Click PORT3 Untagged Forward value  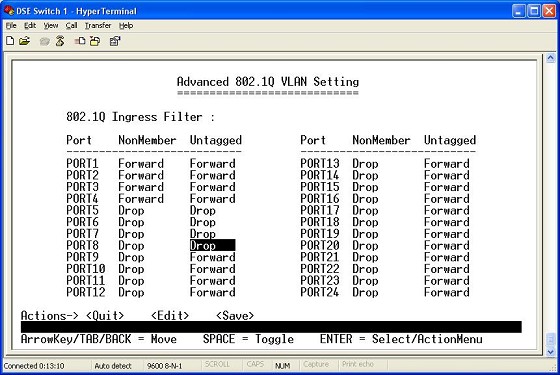click(x=212, y=187)
